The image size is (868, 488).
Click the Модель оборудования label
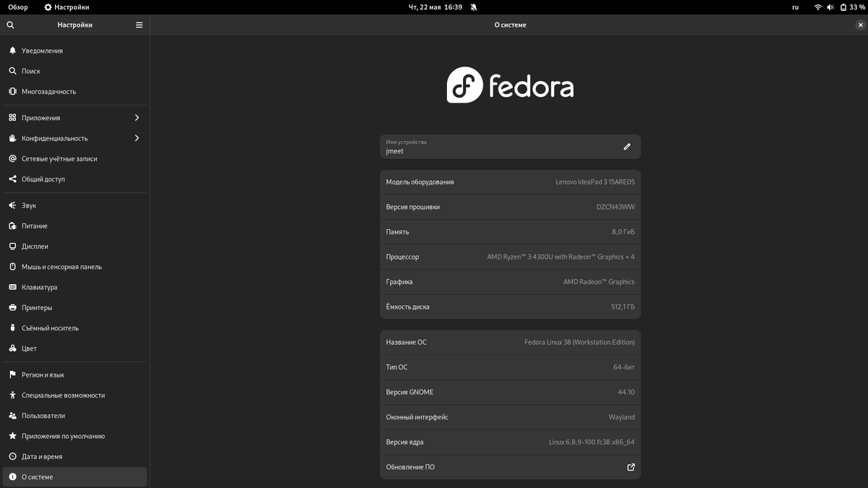pyautogui.click(x=420, y=182)
